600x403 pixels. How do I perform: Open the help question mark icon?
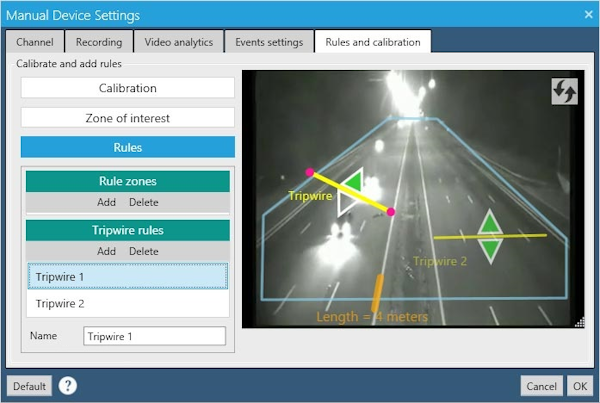coord(68,385)
